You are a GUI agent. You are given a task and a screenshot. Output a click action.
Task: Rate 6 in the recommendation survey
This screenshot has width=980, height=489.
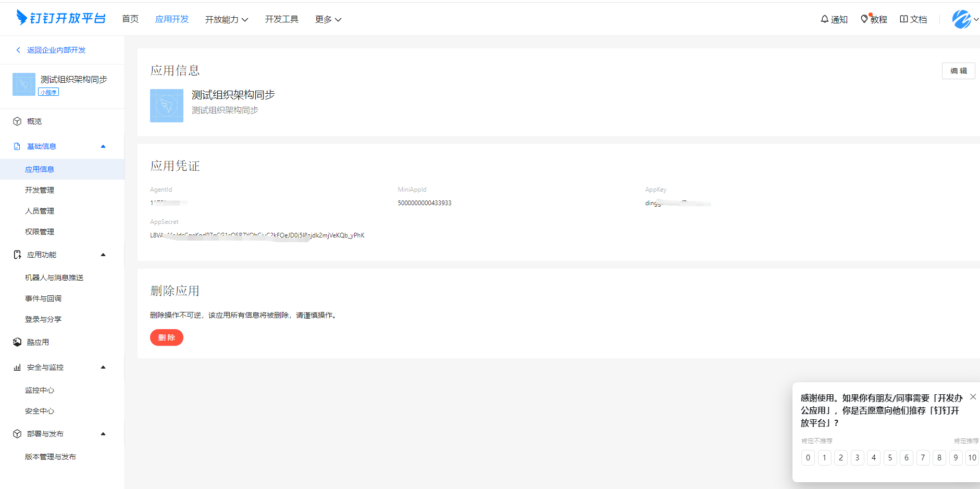click(907, 458)
